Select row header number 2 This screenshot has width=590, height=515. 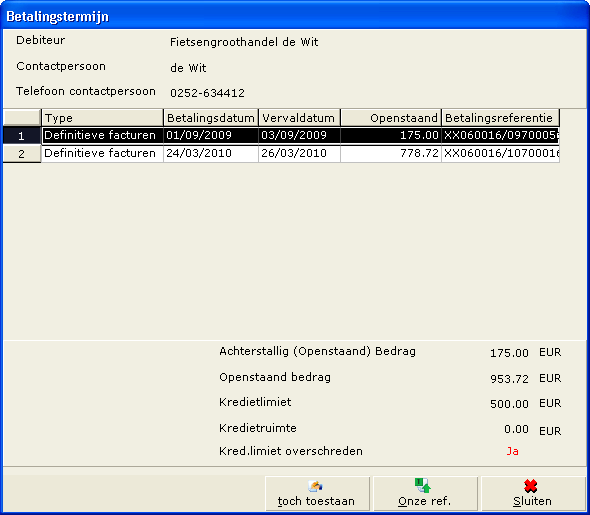(21, 153)
